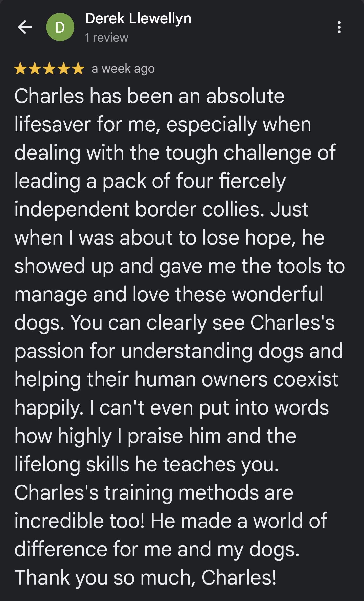Viewport: 364px width, 601px height.
Task: Click the second gold star in rating
Action: coord(35,69)
